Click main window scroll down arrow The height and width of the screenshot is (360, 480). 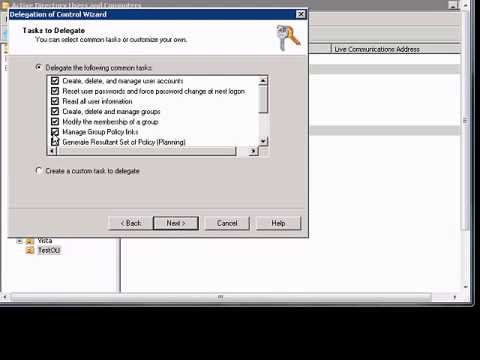pos(465,286)
